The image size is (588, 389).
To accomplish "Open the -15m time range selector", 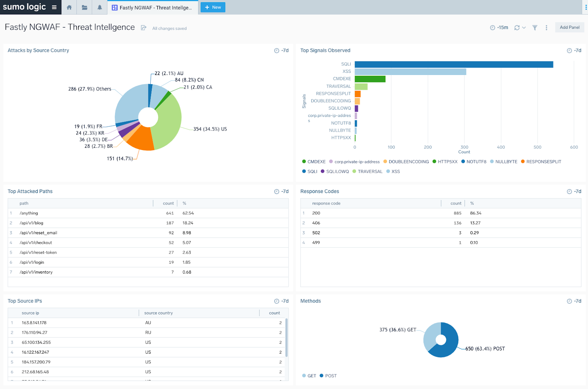I will coord(500,27).
